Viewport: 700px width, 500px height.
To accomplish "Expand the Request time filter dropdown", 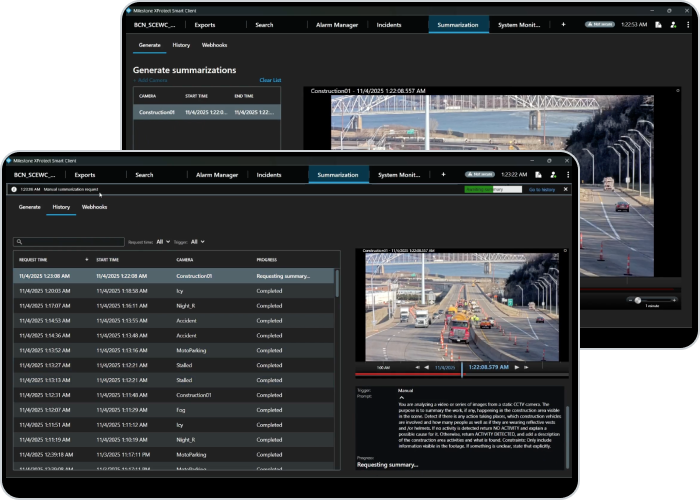I will [163, 242].
